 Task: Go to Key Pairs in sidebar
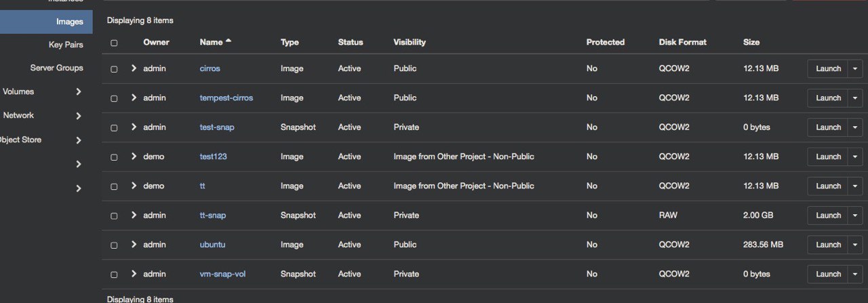[66, 45]
